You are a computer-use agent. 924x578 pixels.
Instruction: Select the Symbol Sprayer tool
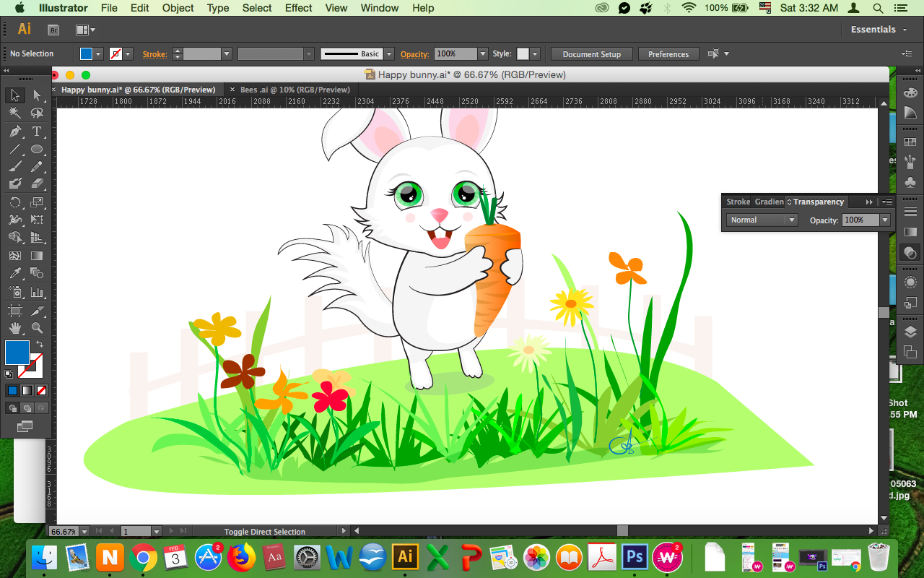[x=15, y=292]
